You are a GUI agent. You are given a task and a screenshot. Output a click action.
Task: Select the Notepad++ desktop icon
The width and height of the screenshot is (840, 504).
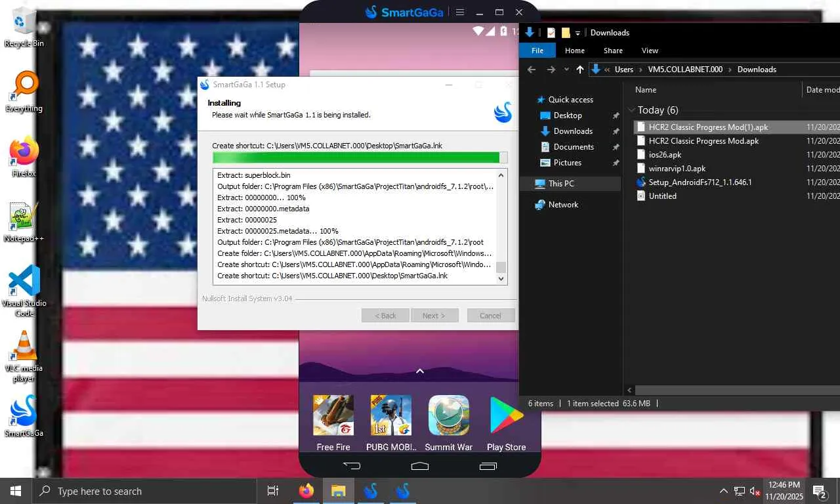tap(24, 222)
